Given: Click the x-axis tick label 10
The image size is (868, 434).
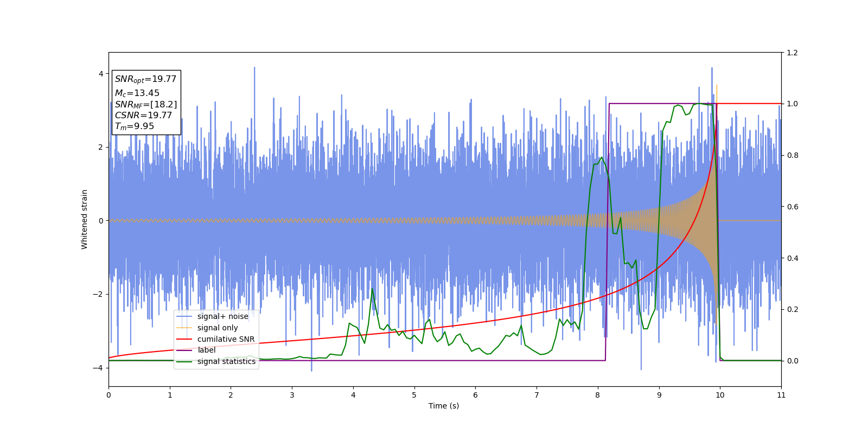Looking at the screenshot, I should click(x=720, y=395).
